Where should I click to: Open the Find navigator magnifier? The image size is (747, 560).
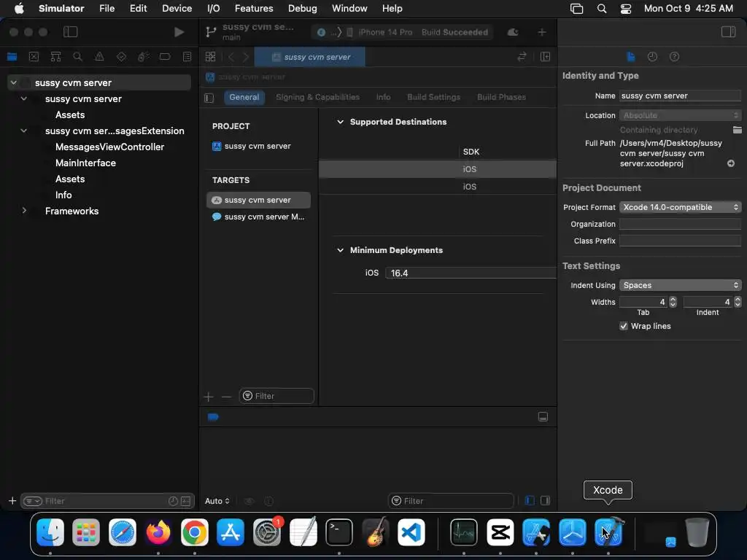point(77,57)
